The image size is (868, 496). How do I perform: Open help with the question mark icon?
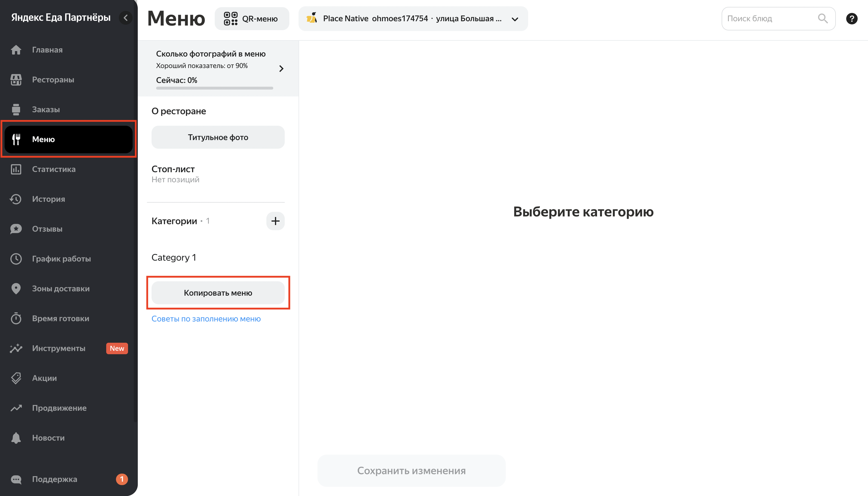tap(852, 19)
